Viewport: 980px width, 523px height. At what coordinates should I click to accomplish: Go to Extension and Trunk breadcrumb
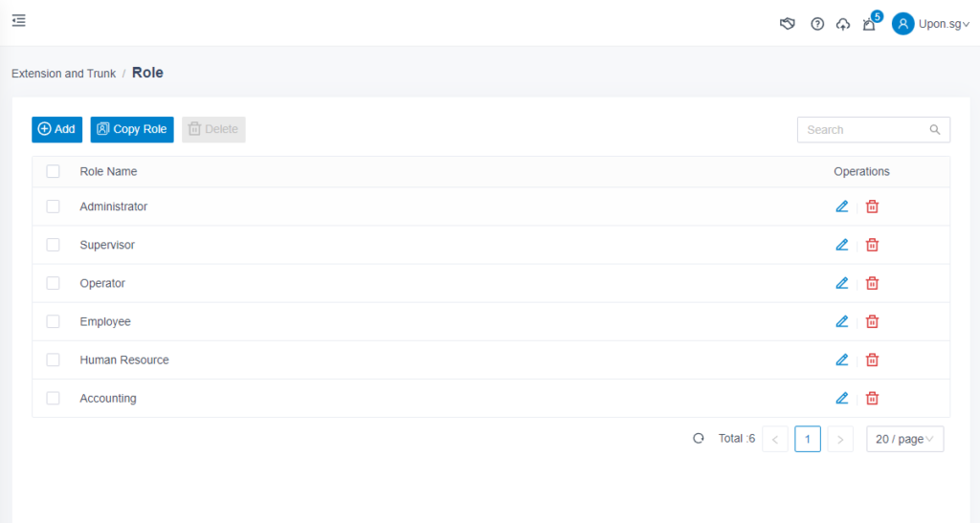point(63,74)
